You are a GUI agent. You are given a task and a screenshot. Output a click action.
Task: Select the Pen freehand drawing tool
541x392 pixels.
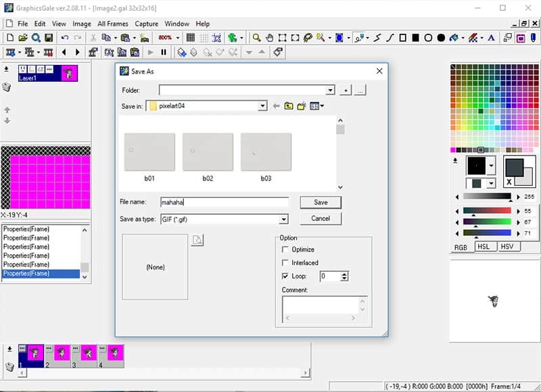tap(359, 38)
